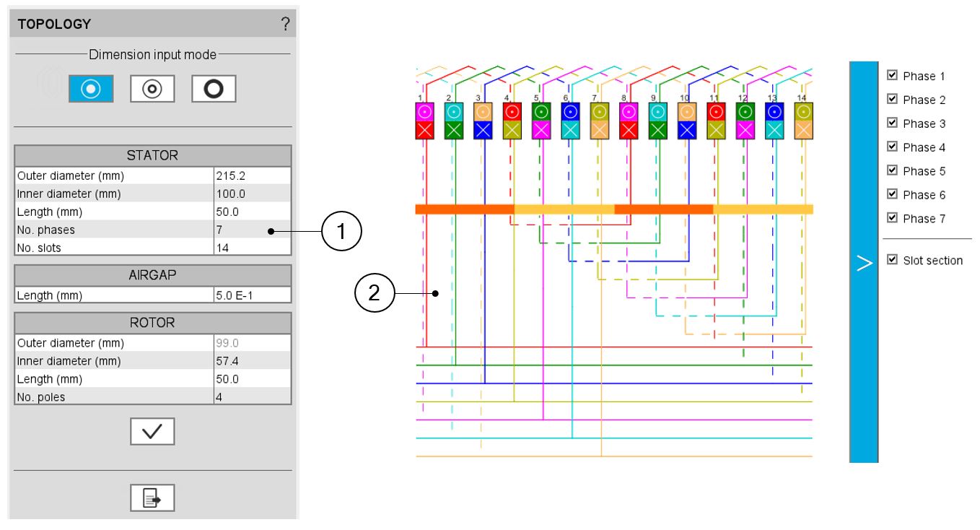980x530 pixels.
Task: Uncheck the Phase 1 checkbox
Action: [892, 76]
